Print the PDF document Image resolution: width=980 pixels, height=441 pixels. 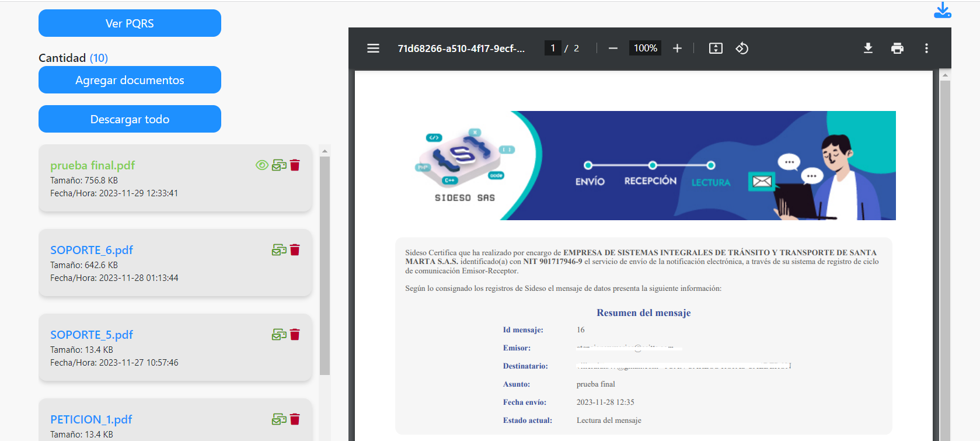(x=897, y=48)
